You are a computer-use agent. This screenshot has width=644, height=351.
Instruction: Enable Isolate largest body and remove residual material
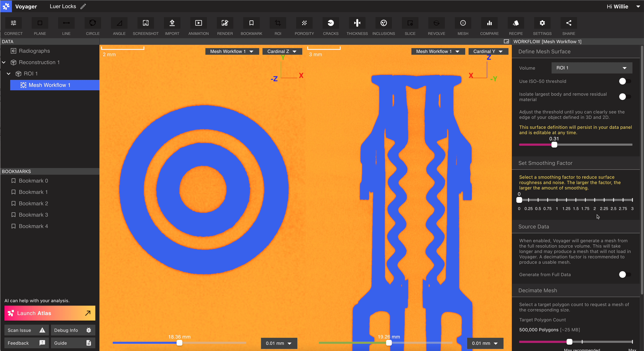[x=624, y=97]
